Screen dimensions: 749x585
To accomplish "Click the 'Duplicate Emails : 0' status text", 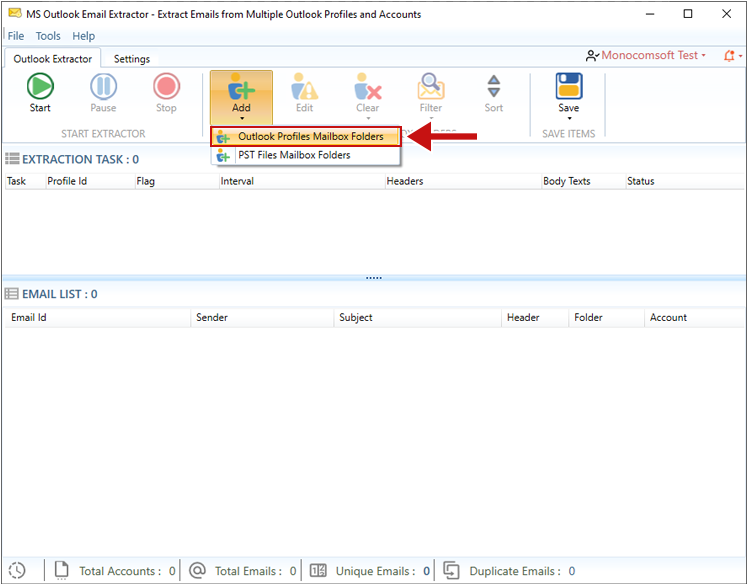I will (x=522, y=571).
